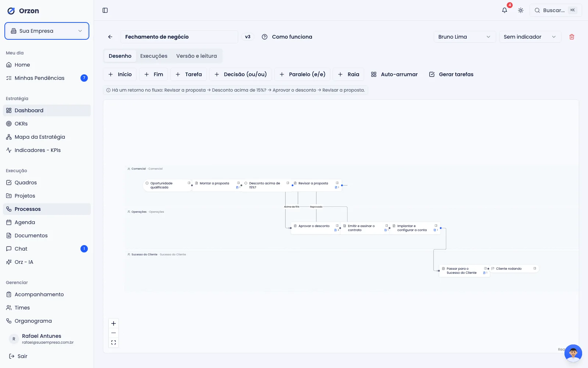
Task: Select the Aprovar o desconto task node
Action: pyautogui.click(x=316, y=228)
